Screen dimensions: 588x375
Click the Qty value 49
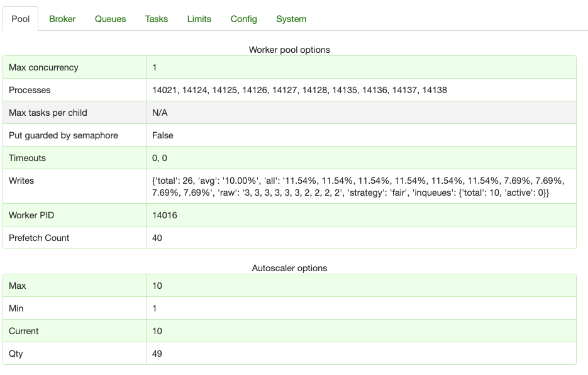point(157,354)
